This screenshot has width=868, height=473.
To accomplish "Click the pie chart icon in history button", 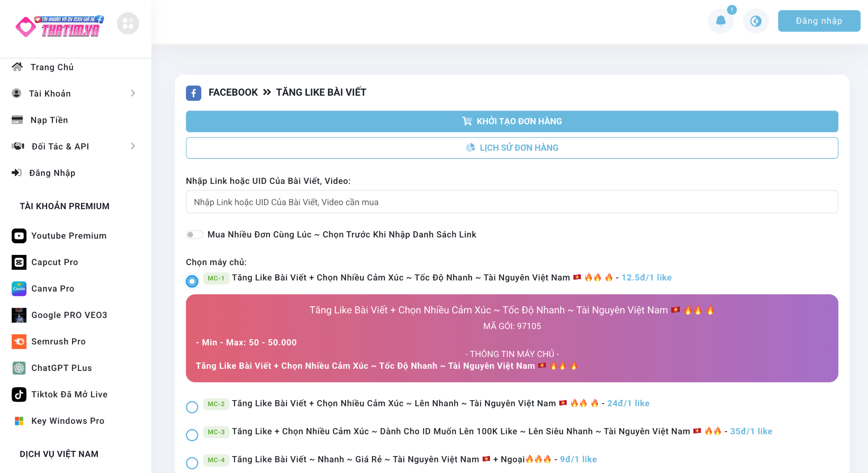I will (x=470, y=147).
